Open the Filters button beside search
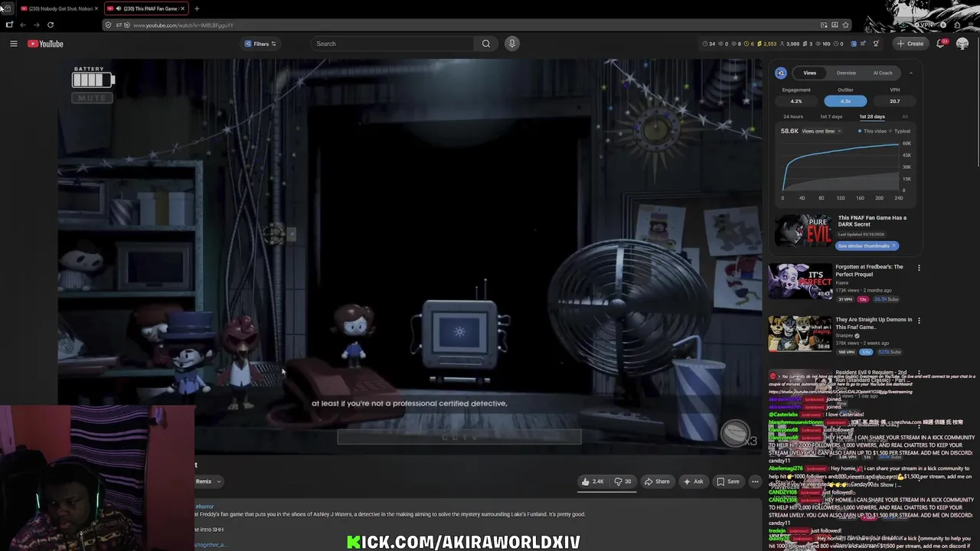980x551 pixels. tap(260, 44)
